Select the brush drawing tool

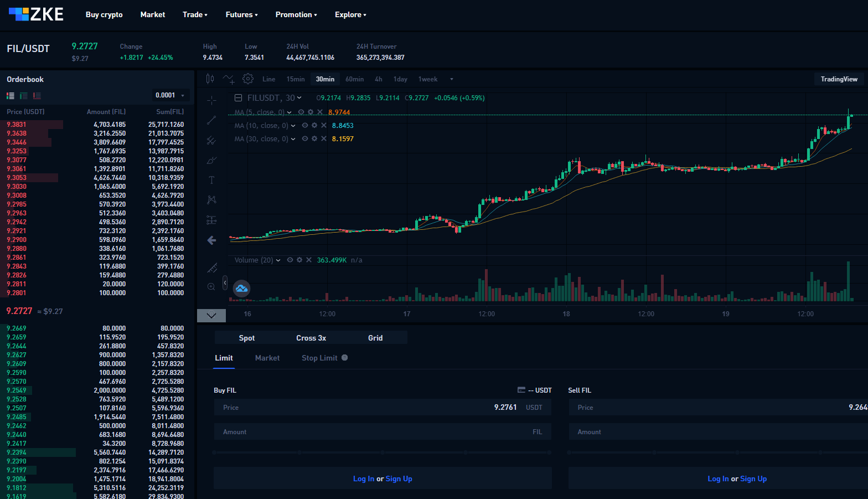211,160
